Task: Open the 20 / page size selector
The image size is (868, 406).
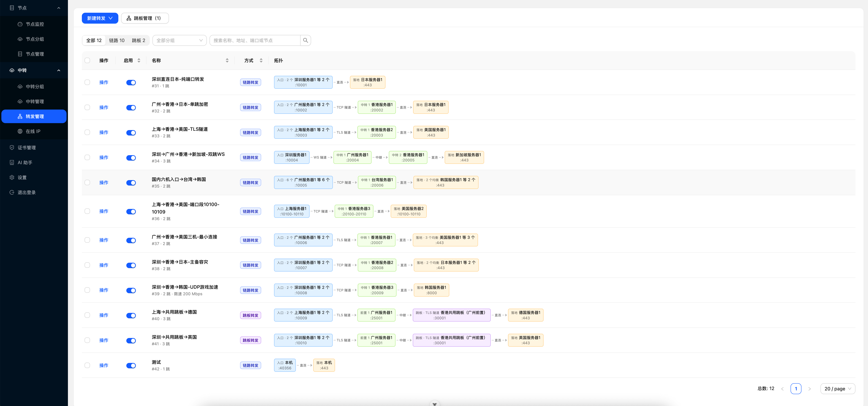Action: tap(837, 389)
